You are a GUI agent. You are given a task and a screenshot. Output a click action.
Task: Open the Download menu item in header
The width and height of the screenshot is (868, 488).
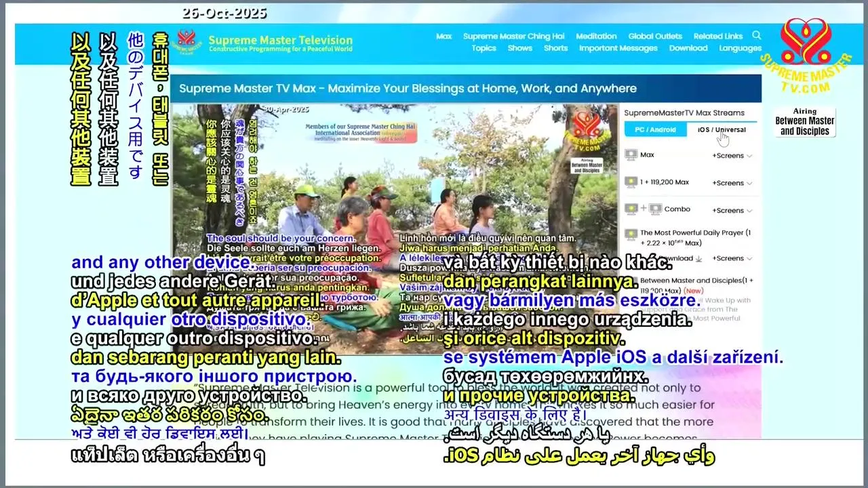[688, 48]
